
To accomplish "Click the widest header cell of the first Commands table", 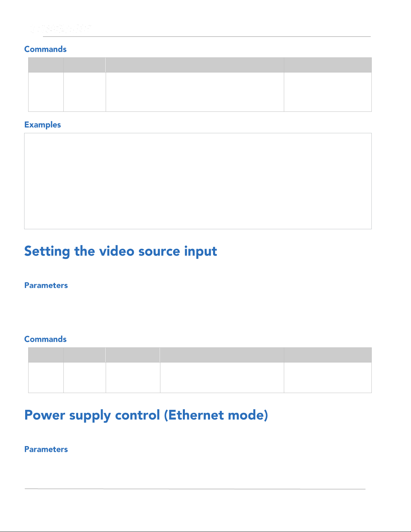I will point(195,65).
